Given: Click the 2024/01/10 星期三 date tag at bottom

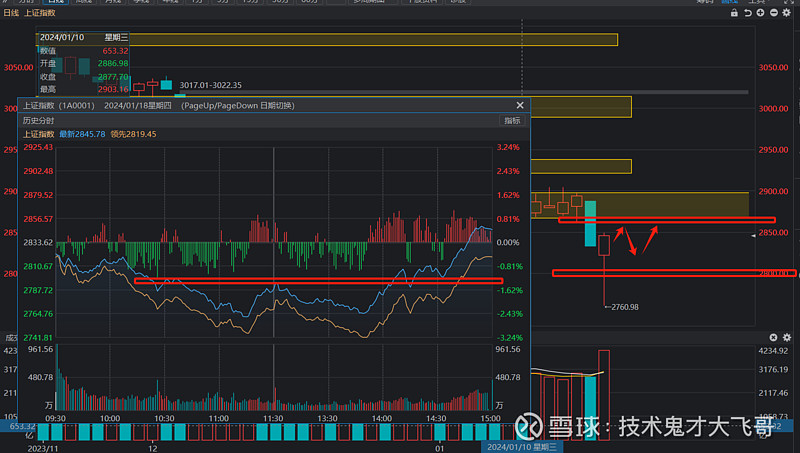Looking at the screenshot, I should 521,447.
